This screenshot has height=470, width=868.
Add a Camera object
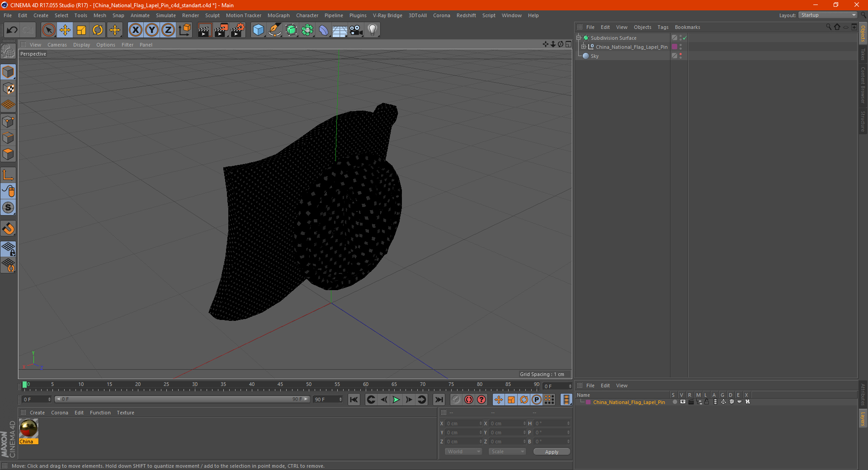pos(356,30)
